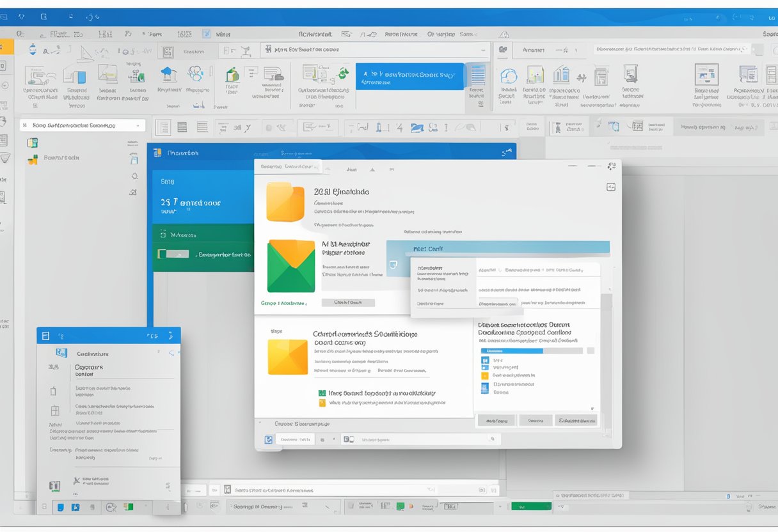Screen dimensions: 778x532
Task: Click the green envelope icon
Action: 291,266
